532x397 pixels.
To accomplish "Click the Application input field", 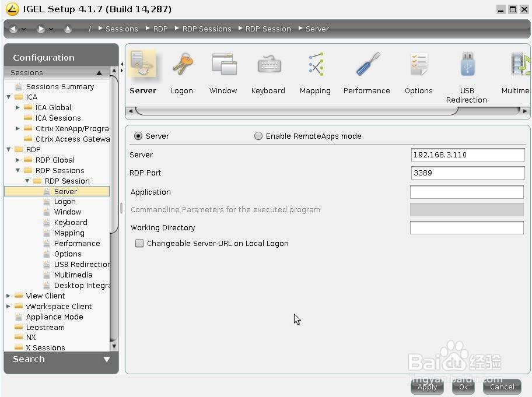I will [467, 192].
